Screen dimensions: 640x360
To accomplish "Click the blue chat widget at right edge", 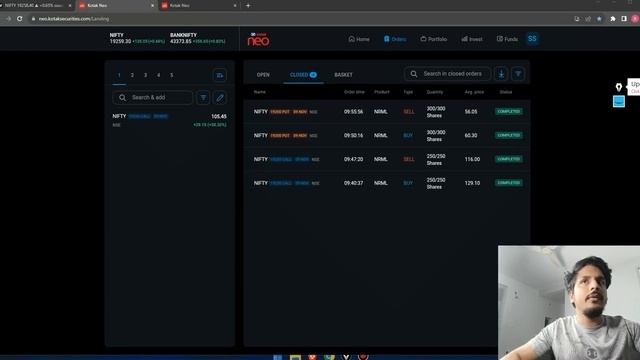I will (x=619, y=101).
